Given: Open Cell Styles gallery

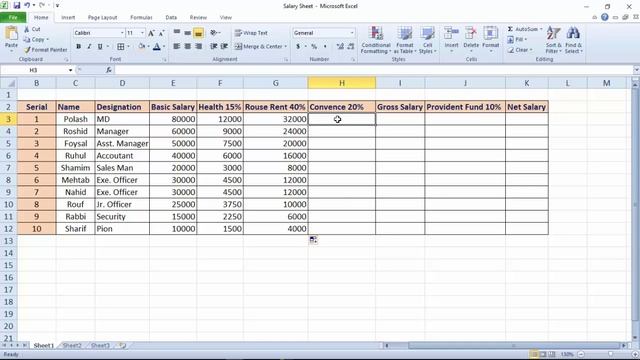Looking at the screenshot, I should (x=427, y=40).
